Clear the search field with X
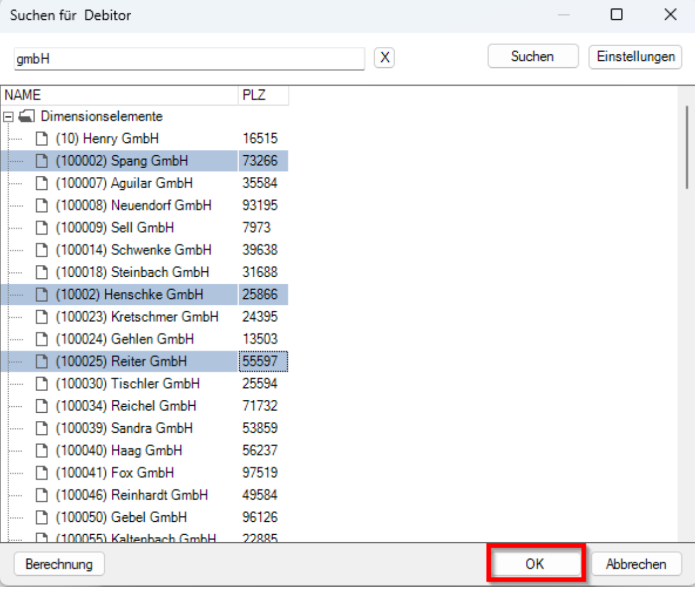Viewport: 700px width, 589px height. 384,58
